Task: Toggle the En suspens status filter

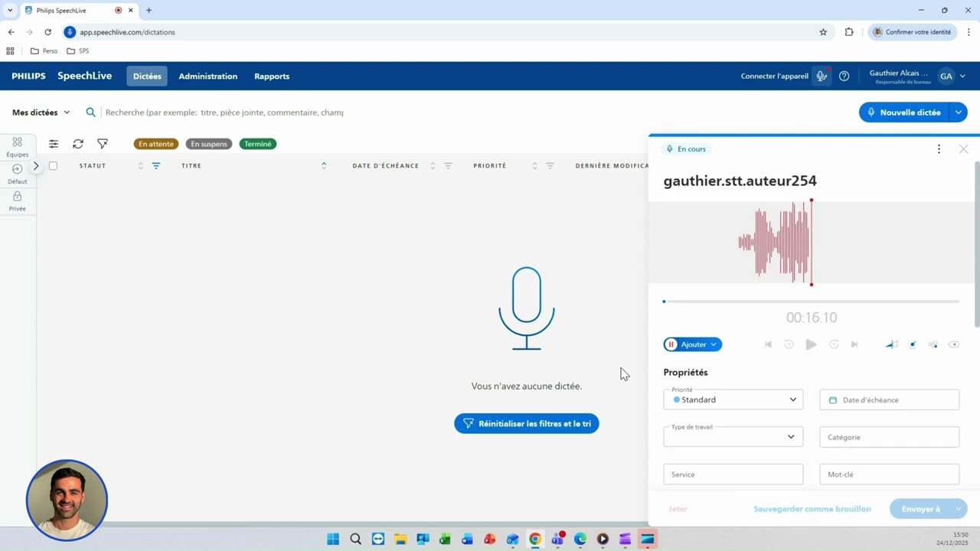Action: 209,144
